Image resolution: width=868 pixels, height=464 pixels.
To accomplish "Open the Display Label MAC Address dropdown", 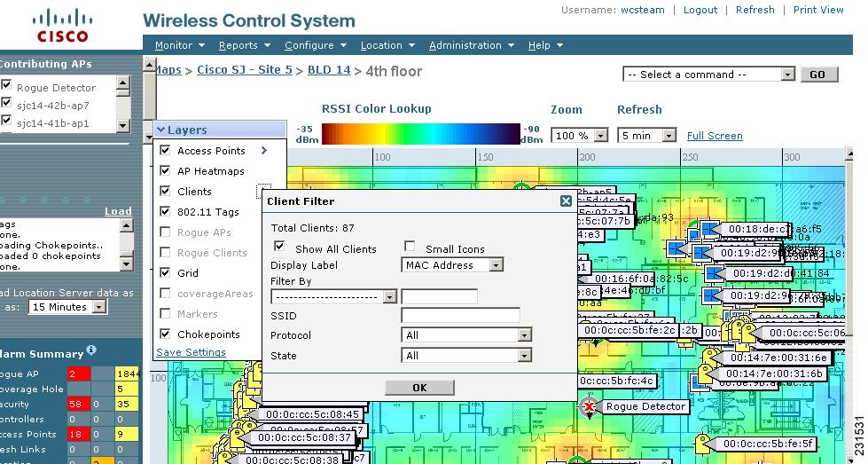I will (x=451, y=265).
